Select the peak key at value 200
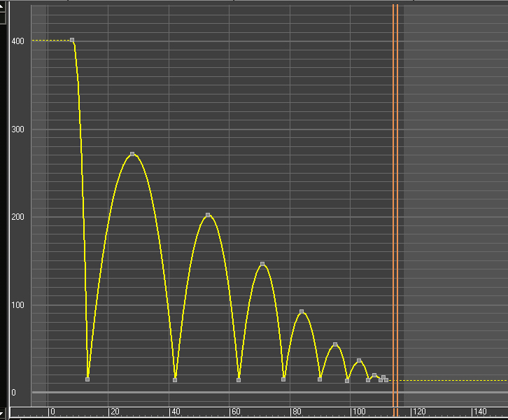This screenshot has height=420, width=508. pos(208,215)
